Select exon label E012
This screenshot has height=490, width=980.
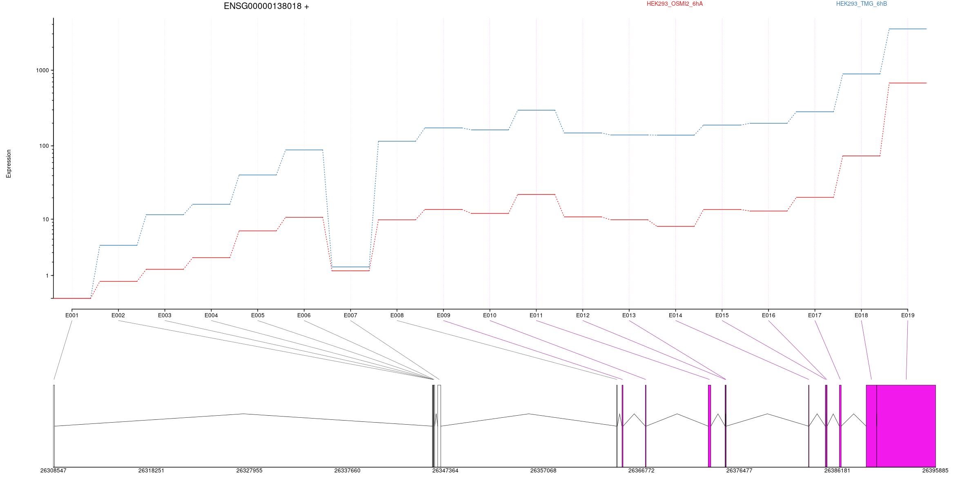[x=583, y=315]
